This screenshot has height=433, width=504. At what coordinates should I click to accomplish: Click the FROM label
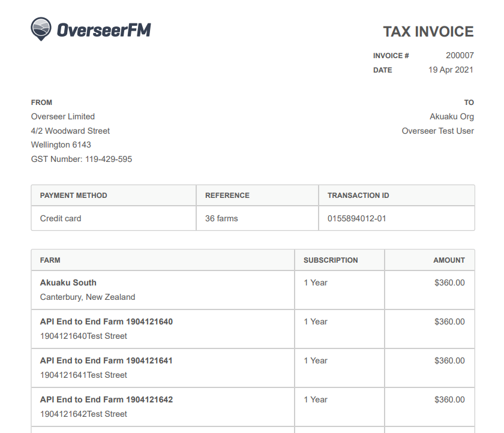click(x=41, y=103)
